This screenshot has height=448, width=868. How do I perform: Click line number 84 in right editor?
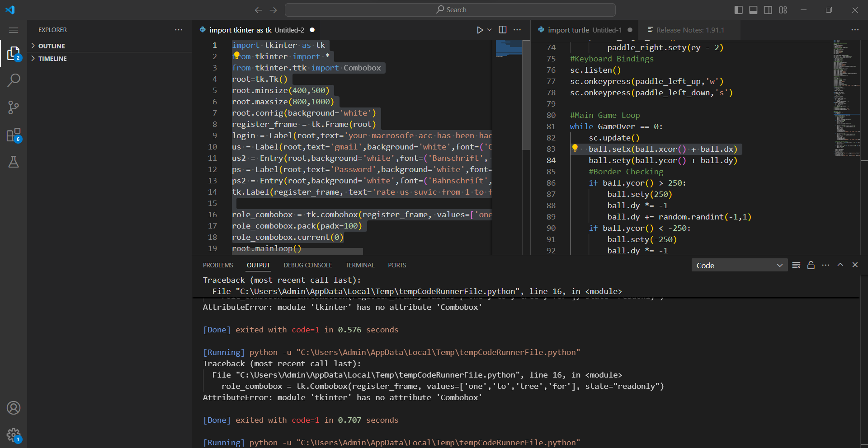551,160
